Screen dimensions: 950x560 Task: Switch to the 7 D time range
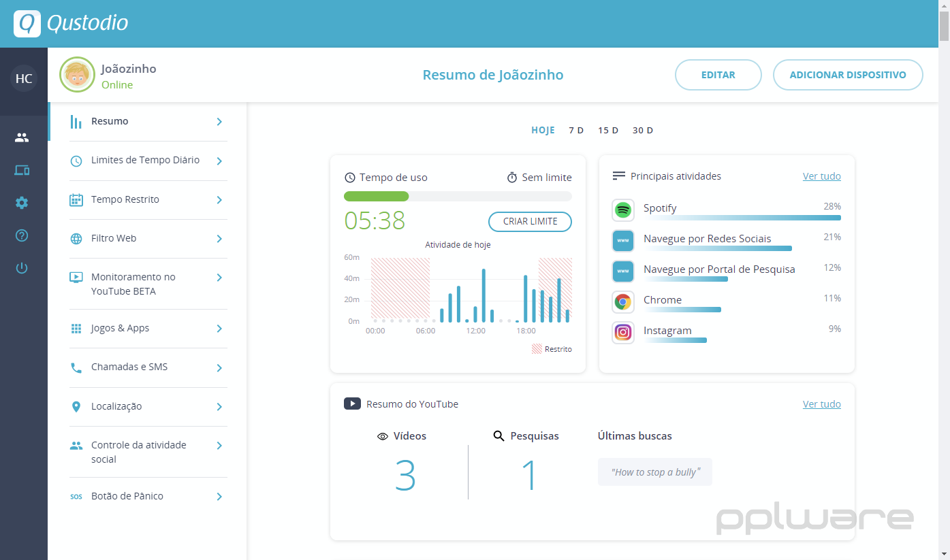576,131
